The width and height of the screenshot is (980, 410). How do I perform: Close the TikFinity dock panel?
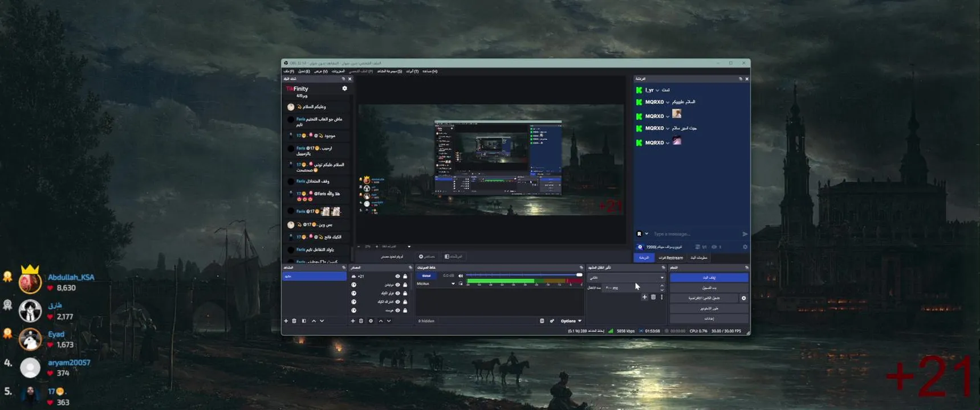(350, 79)
